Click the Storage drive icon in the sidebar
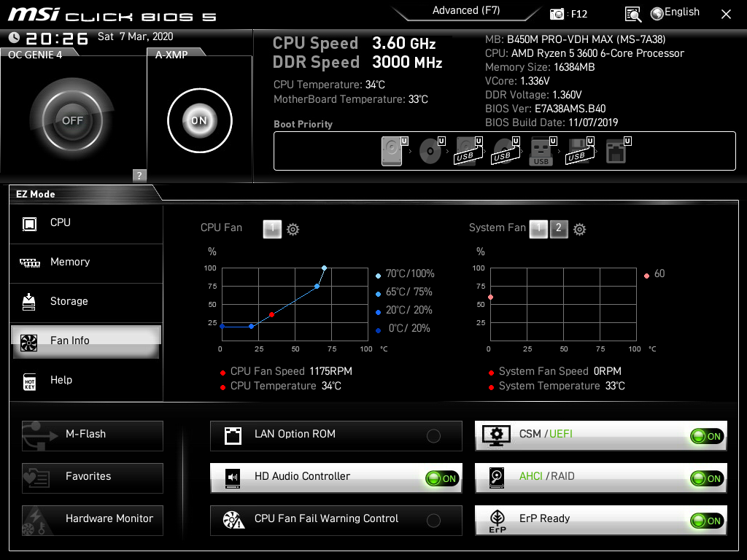Screen dimensions: 747x560 click(28, 302)
